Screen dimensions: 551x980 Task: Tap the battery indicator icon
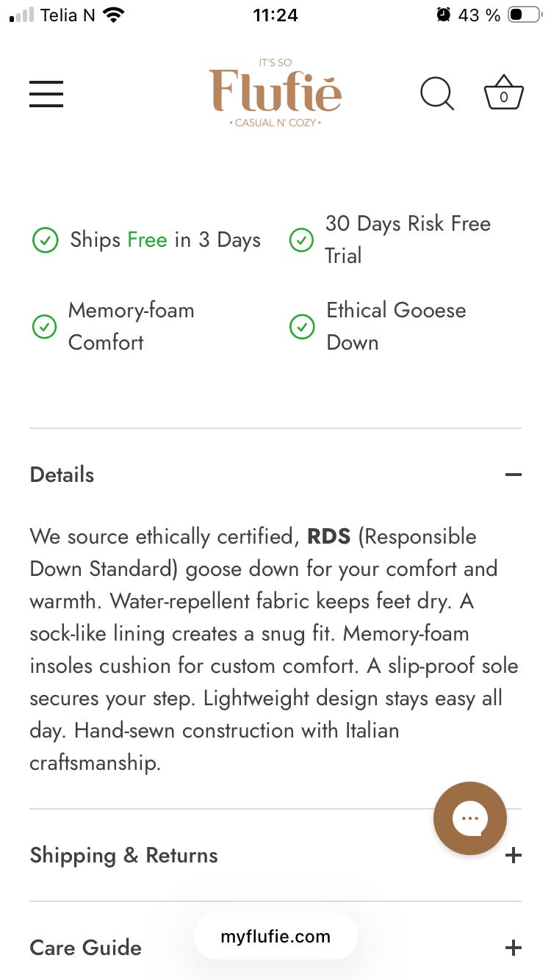(x=525, y=15)
